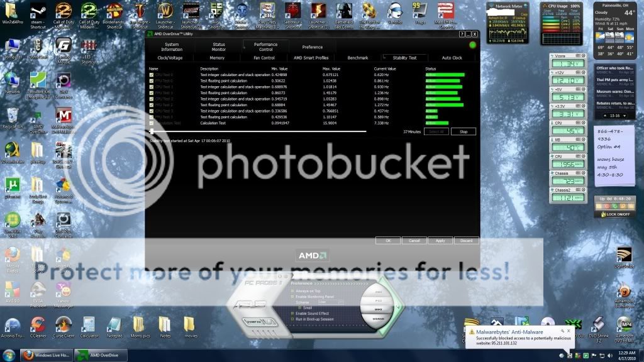The width and height of the screenshot is (644, 362).
Task: Open the Scheme dropdown in PC Probe II
Action: tap(330, 302)
